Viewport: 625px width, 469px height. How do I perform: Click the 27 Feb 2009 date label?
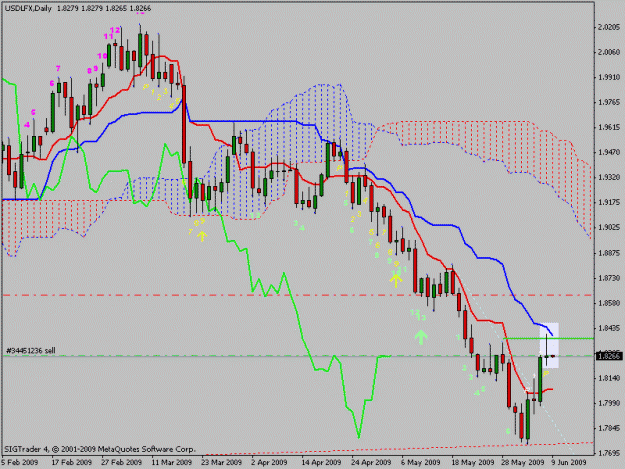[x=122, y=462]
